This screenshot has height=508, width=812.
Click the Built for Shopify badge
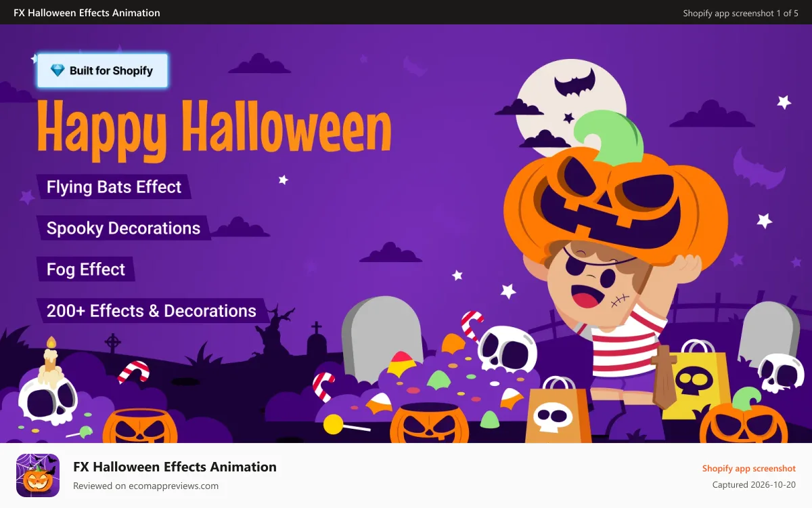point(102,70)
